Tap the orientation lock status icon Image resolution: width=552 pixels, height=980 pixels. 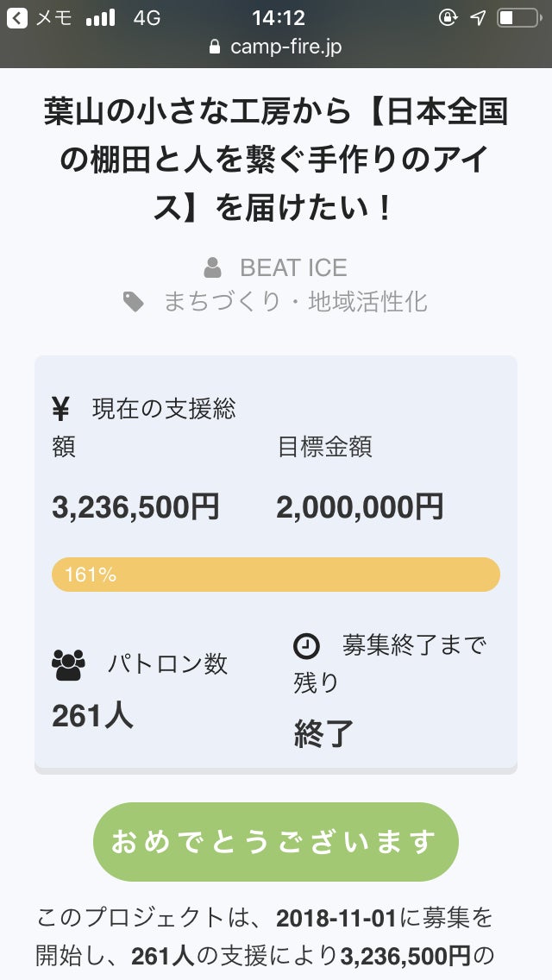click(x=447, y=17)
